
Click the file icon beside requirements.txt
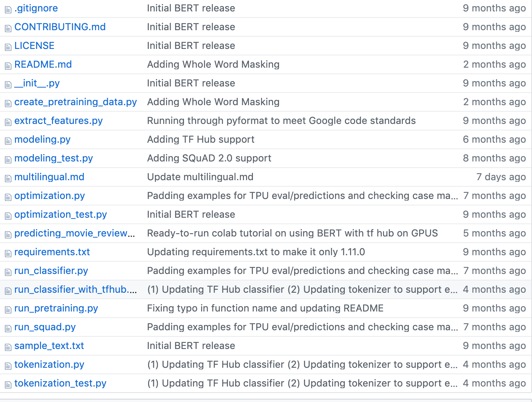tap(8, 253)
